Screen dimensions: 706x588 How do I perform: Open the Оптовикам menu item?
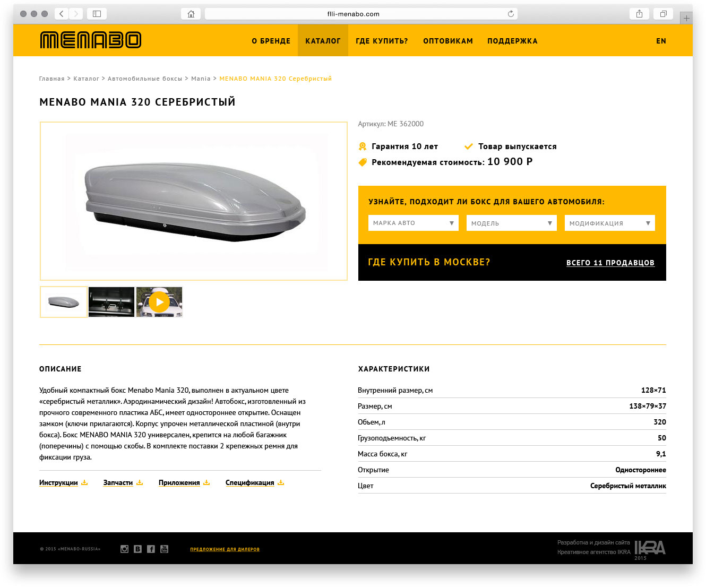coord(448,41)
